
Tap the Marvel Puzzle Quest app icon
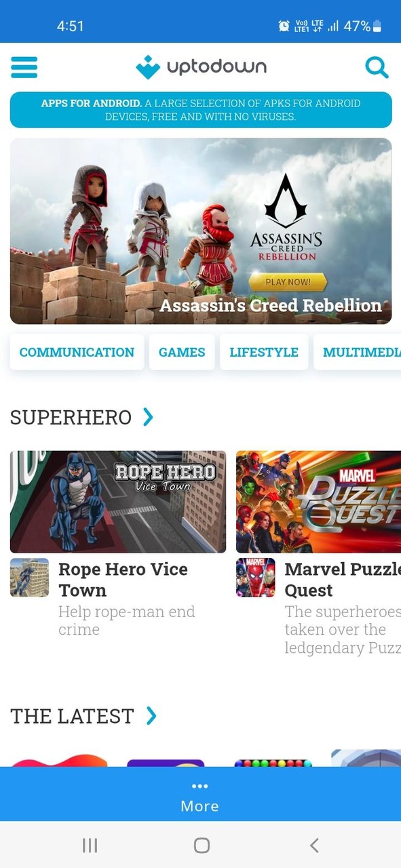tap(255, 578)
